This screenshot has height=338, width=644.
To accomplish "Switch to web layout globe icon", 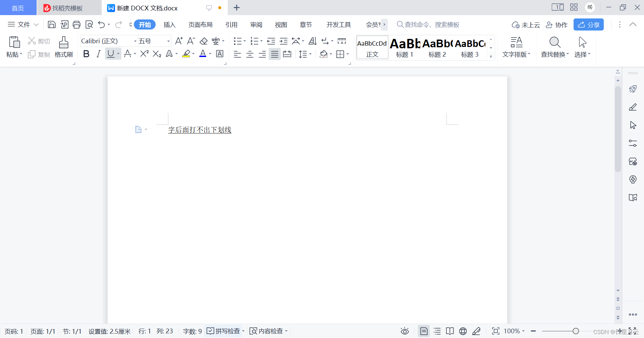I will coord(463,331).
